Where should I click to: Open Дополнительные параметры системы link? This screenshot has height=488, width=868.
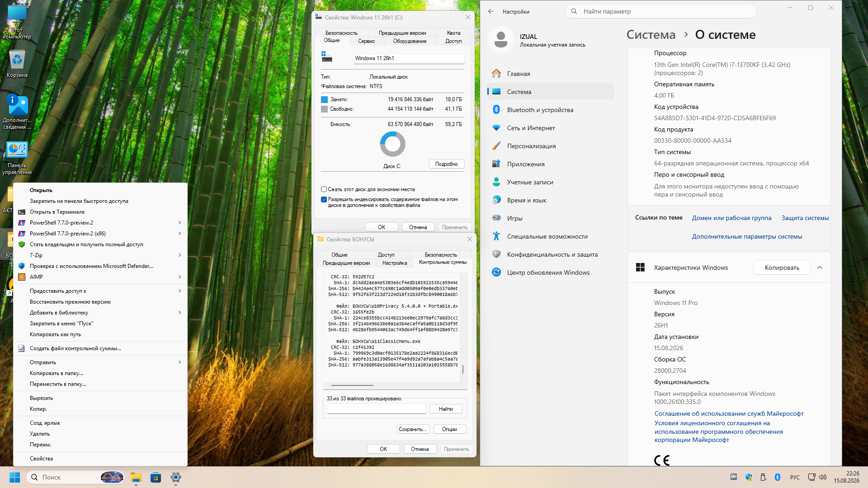coord(747,236)
